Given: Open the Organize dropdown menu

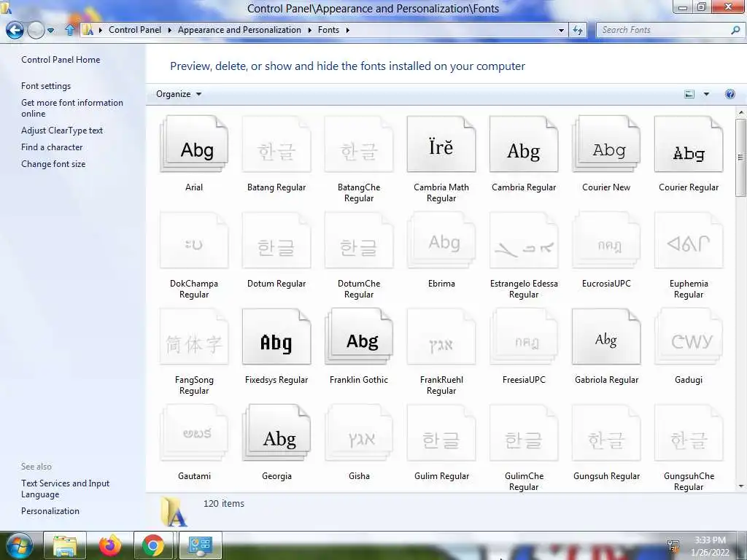Looking at the screenshot, I should pos(179,94).
